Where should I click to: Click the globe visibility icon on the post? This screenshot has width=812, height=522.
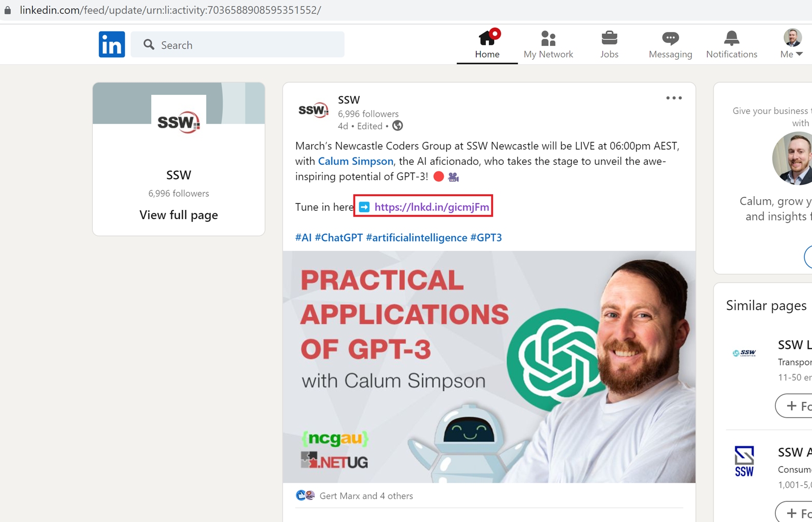[x=398, y=126]
